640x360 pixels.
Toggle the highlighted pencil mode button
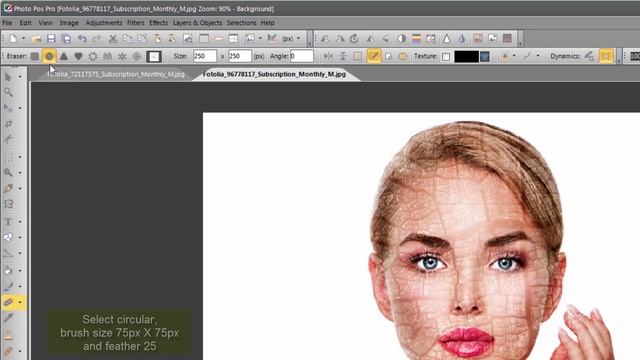[373, 56]
